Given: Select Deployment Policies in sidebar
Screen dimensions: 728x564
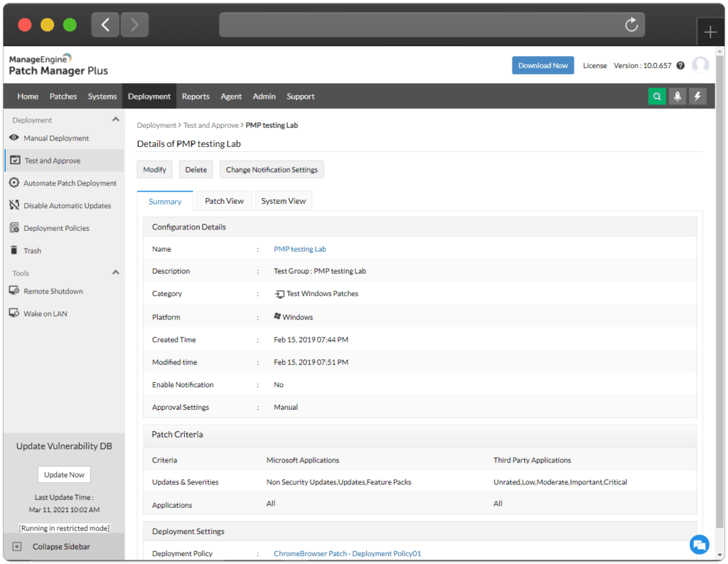Looking at the screenshot, I should [57, 228].
